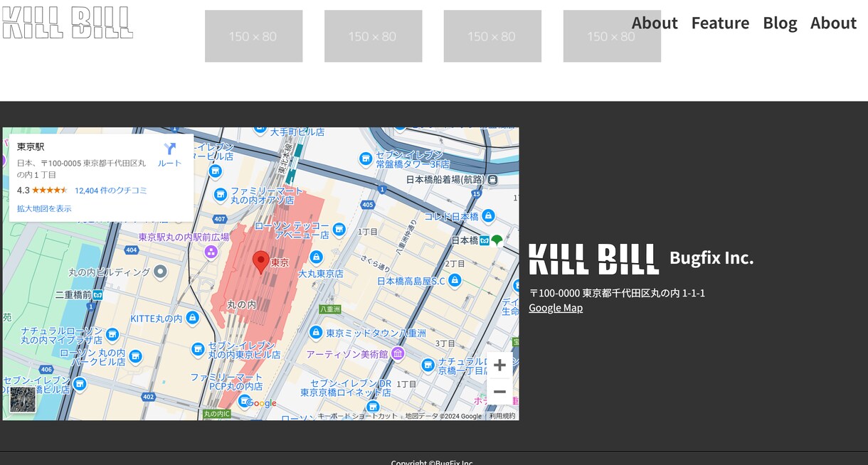
Task: Go to the Blog navigation item
Action: point(780,23)
